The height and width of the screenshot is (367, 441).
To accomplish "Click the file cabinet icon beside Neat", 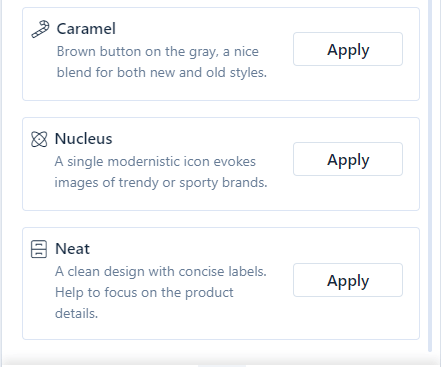I will click(x=39, y=249).
